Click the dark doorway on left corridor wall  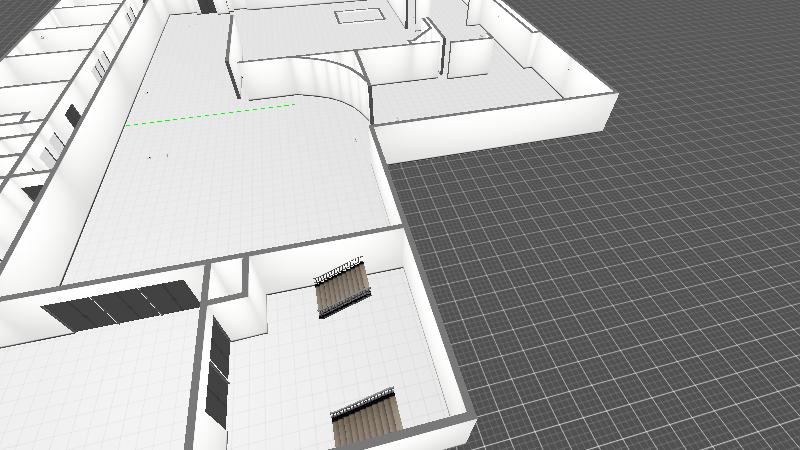point(72,116)
